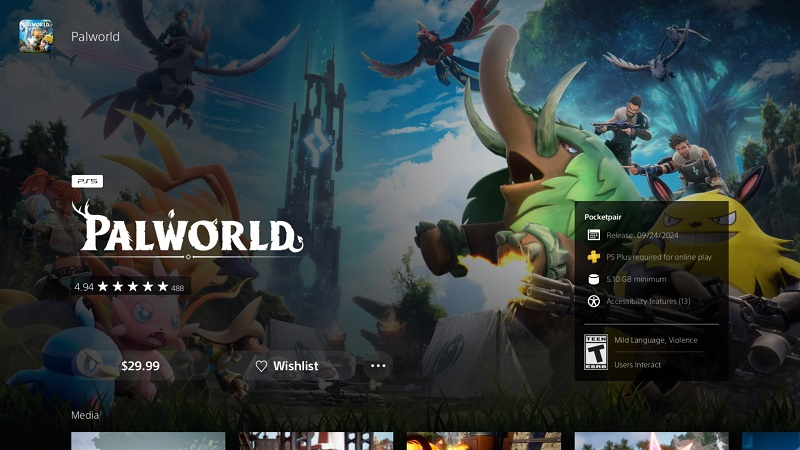Viewport: 800px width, 450px height.
Task: Click the ESRB Teen rating badge
Action: click(594, 352)
